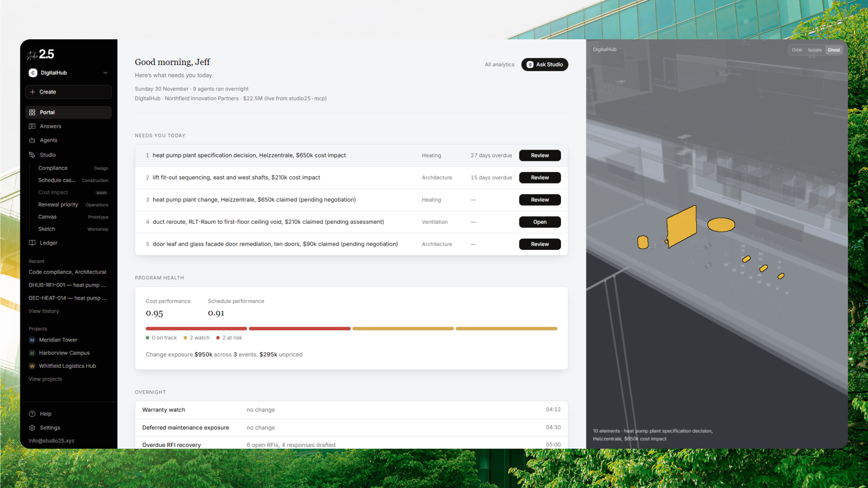
Task: Click the Whitfield Logistics Hub badge icon
Action: tap(32, 366)
